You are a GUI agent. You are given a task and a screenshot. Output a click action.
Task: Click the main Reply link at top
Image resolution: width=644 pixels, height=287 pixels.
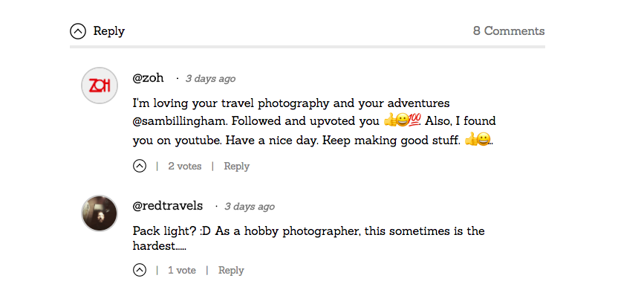pos(109,30)
